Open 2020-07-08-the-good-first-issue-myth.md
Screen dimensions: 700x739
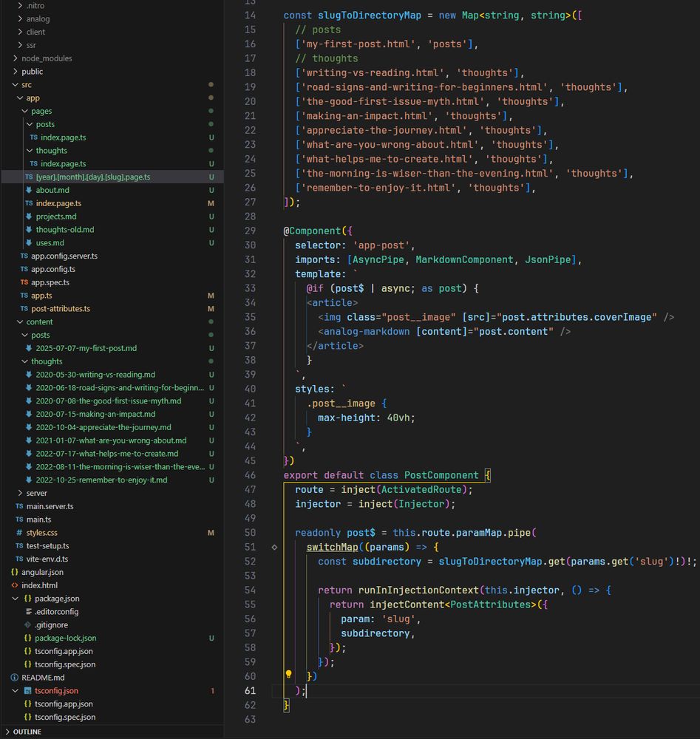pyautogui.click(x=109, y=401)
